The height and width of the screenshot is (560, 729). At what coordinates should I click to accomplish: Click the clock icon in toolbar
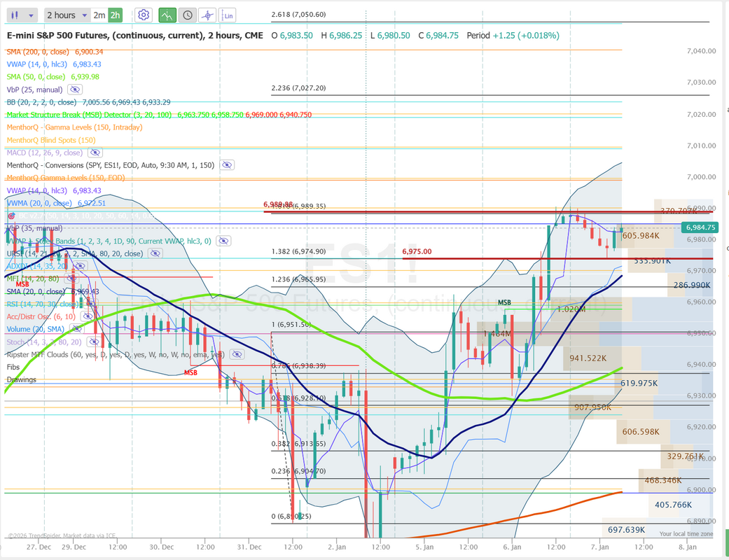[187, 15]
